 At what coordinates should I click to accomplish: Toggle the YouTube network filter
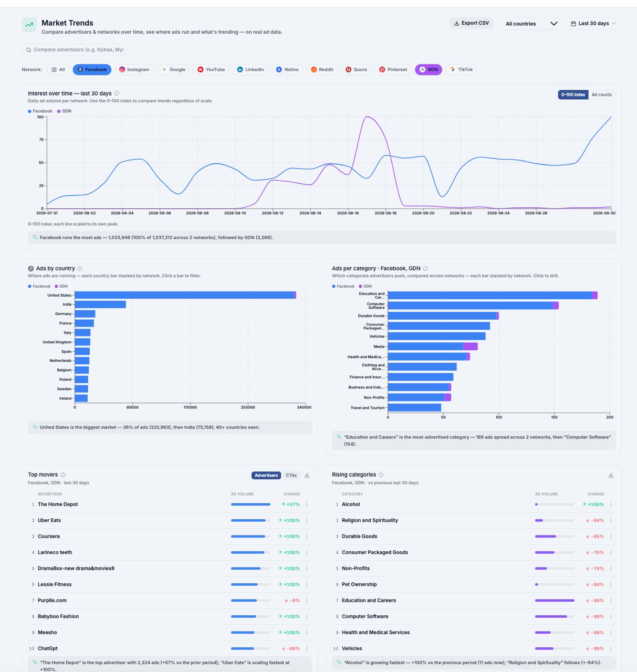click(x=211, y=70)
